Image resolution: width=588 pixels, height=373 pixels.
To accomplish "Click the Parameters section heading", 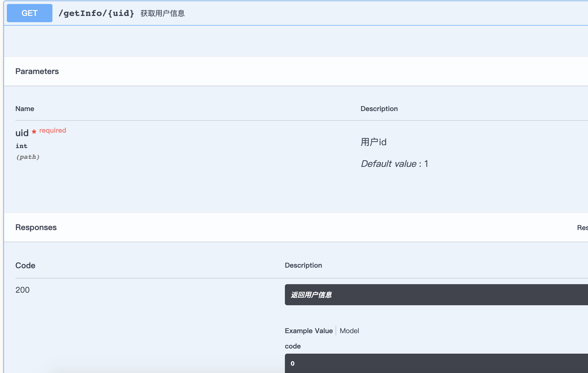I will 37,71.
